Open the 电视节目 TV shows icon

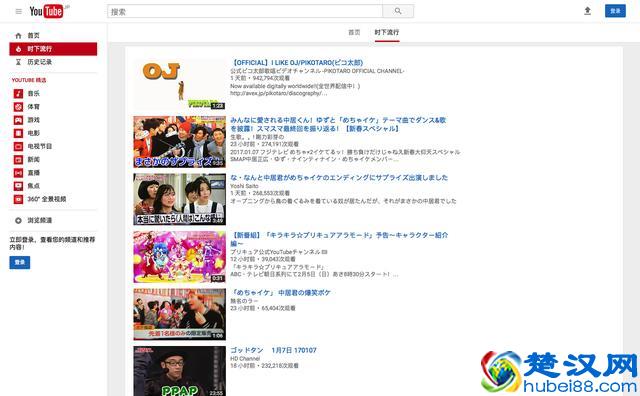tap(18, 146)
